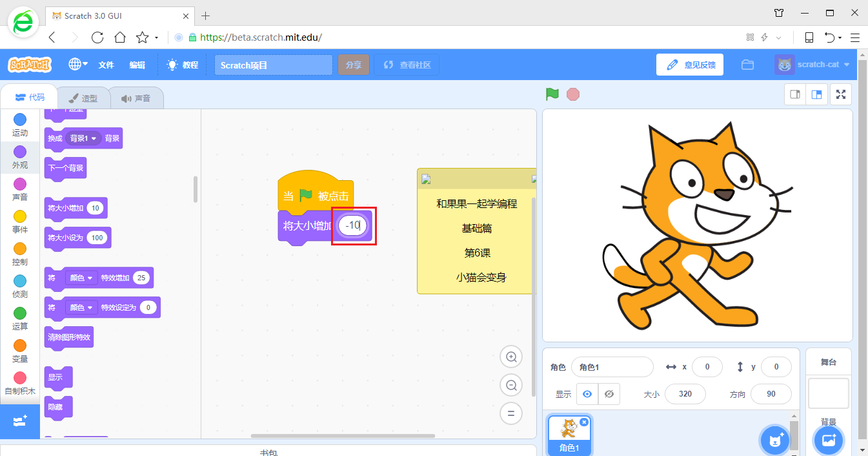Screen dimensions: 868x456
Task: Open 颜色 dropdown in 特效设定为 block
Action: click(x=81, y=307)
